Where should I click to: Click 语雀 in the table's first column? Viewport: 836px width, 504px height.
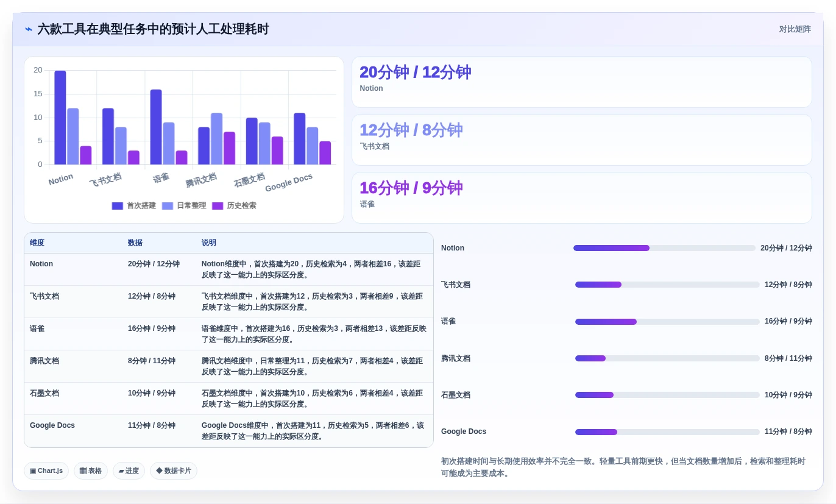click(37, 328)
